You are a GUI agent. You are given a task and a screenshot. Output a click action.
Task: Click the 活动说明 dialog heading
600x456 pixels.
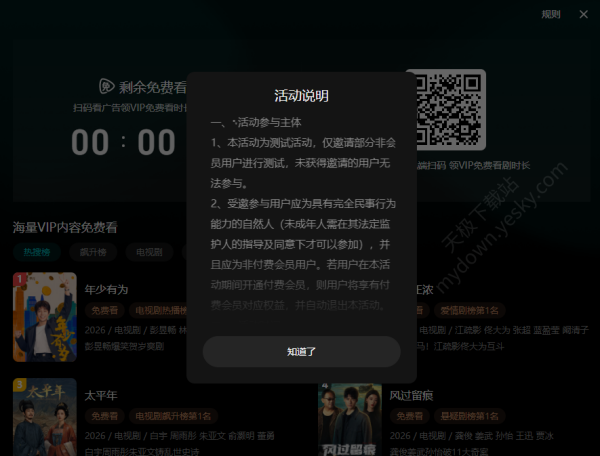[301, 96]
